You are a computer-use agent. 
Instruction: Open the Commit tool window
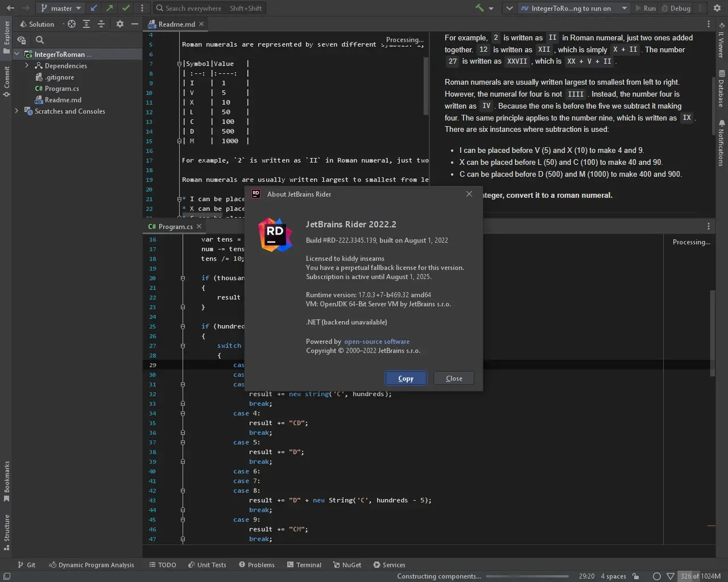coord(7,81)
